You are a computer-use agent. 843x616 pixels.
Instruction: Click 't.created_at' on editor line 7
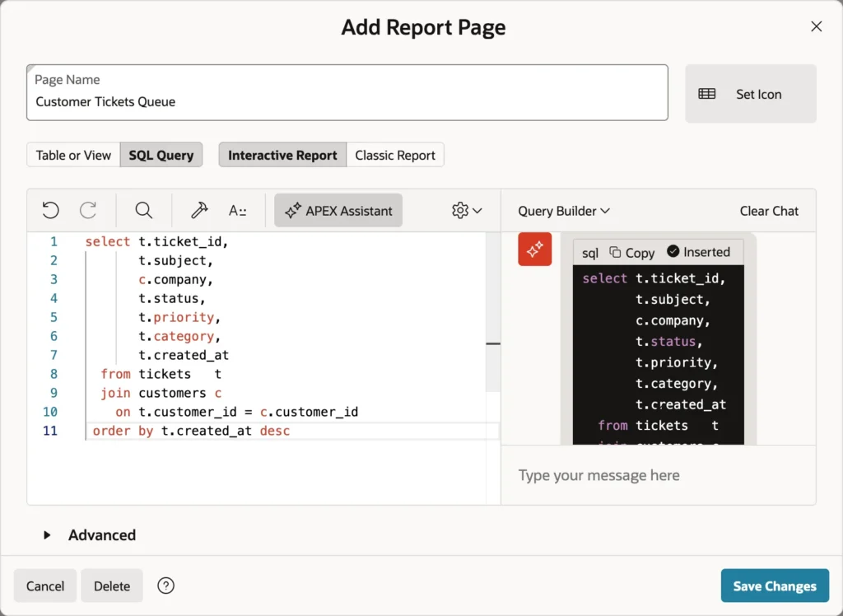pyautogui.click(x=184, y=355)
